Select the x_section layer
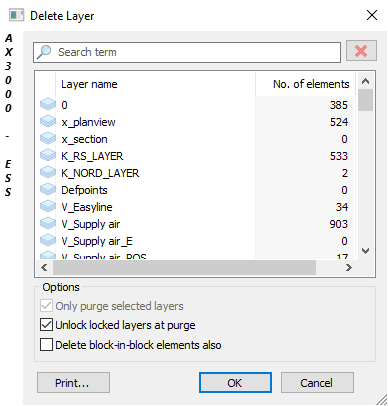388x406 pixels. [84, 139]
